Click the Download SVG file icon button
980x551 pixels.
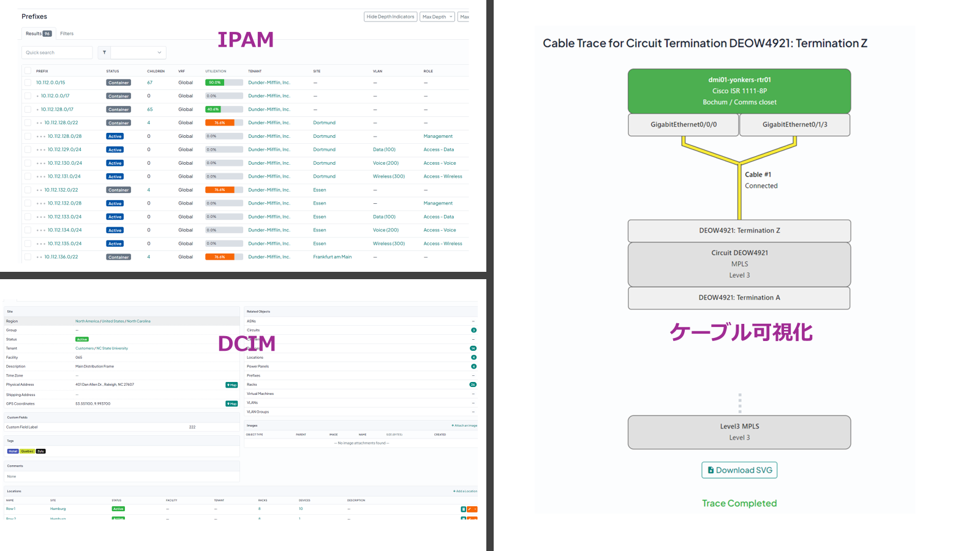tap(739, 470)
